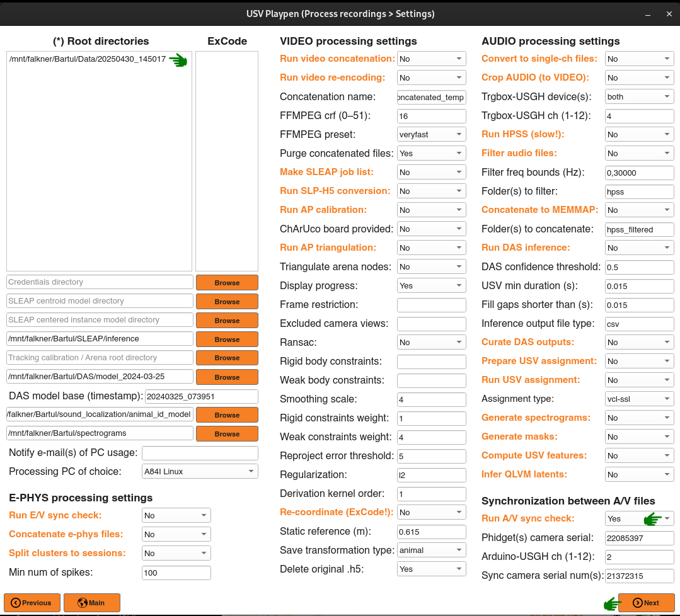Screen dimensions: 680x616
Task: Open FFMPEG preset dropdown
Action: [x=432, y=134]
